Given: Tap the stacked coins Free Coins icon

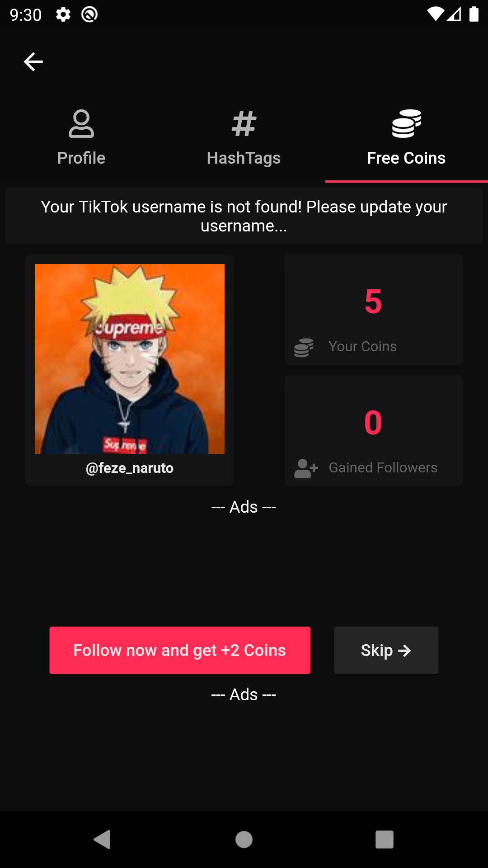Looking at the screenshot, I should point(407,123).
